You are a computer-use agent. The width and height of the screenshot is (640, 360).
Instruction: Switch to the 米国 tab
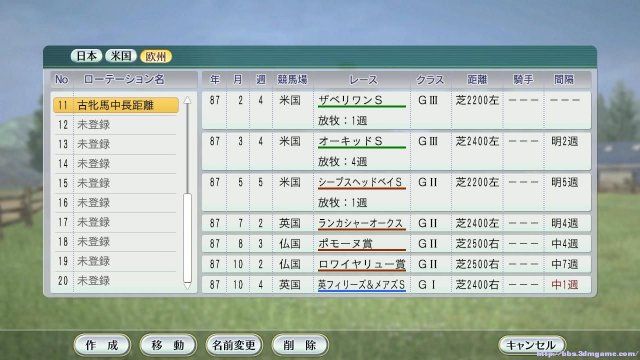[x=121, y=56]
